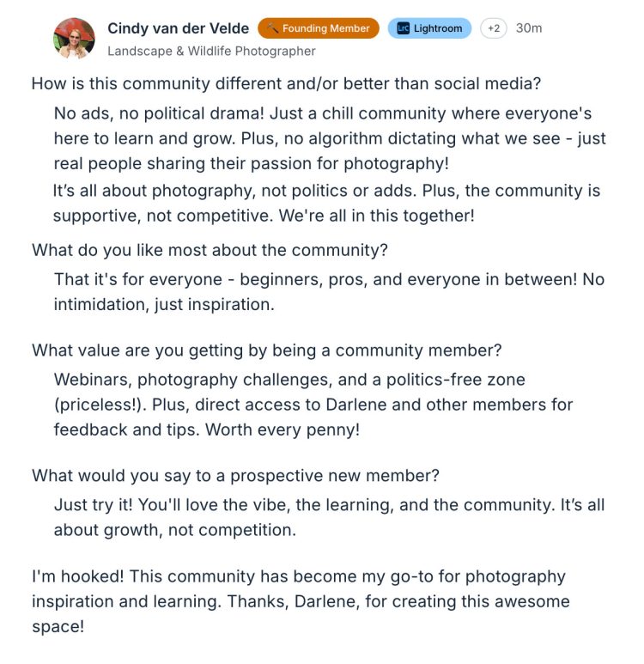Click 'What do you like most' question
The width and height of the screenshot is (644, 664).
coord(210,251)
